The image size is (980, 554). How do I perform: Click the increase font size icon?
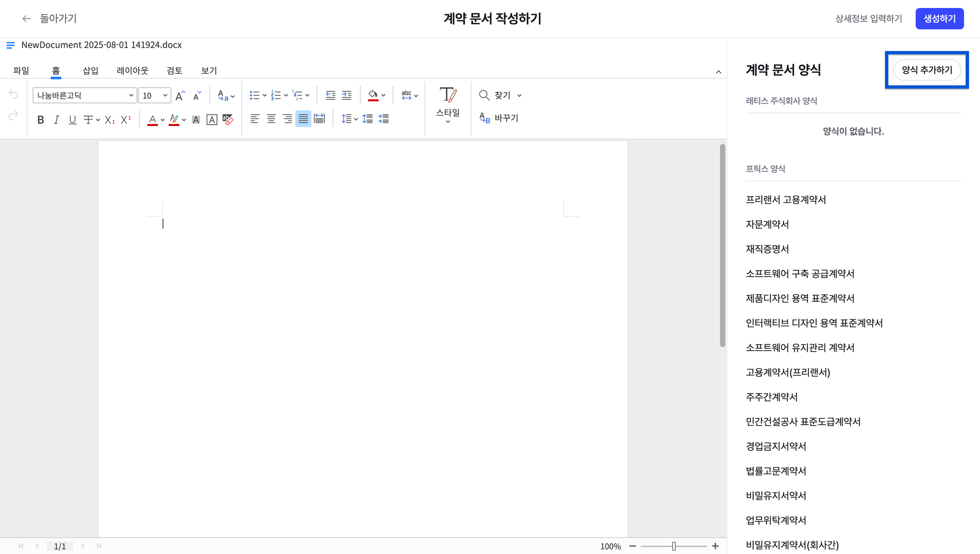point(180,96)
